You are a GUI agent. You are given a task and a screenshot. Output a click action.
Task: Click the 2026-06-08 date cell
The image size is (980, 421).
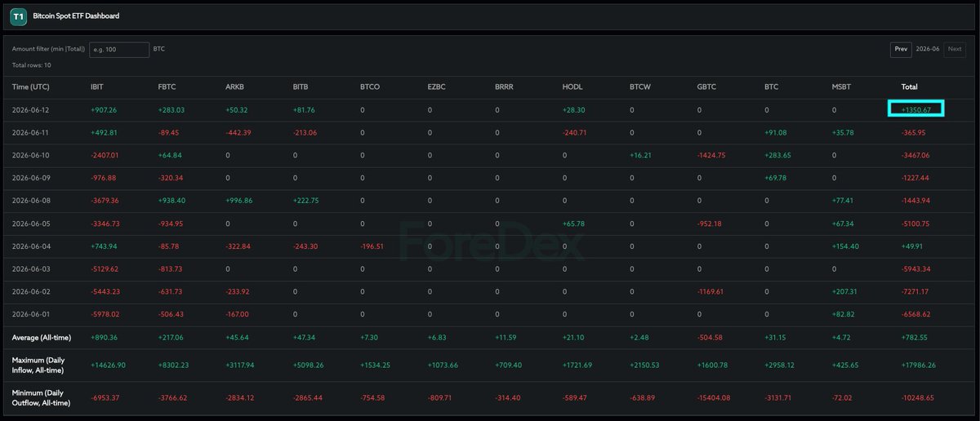(x=29, y=201)
